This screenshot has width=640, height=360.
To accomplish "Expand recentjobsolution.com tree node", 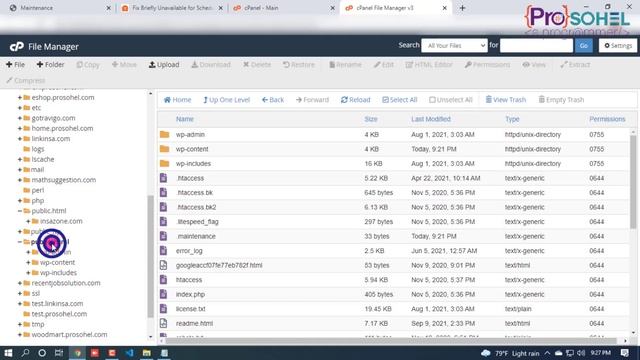I will [20, 283].
